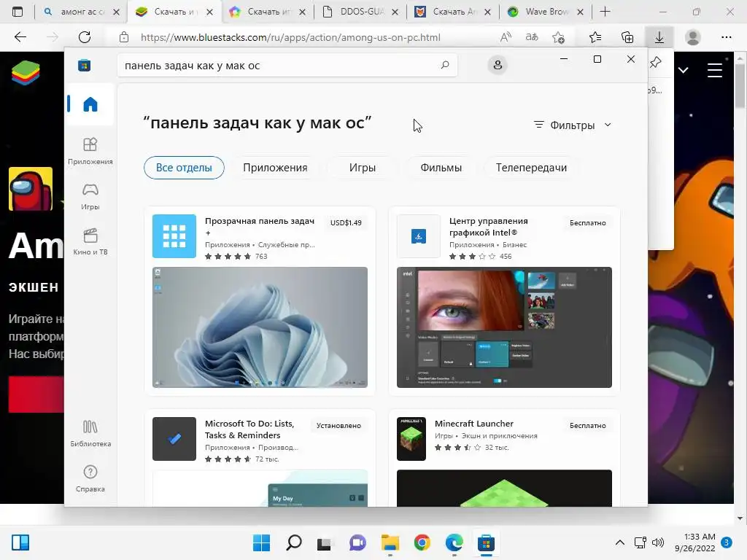The width and height of the screenshot is (747, 560).
Task: Open Edge read aloud icon
Action: (506, 37)
